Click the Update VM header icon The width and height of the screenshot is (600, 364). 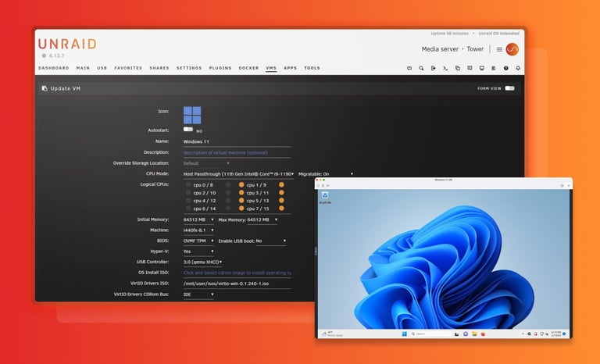click(x=45, y=88)
